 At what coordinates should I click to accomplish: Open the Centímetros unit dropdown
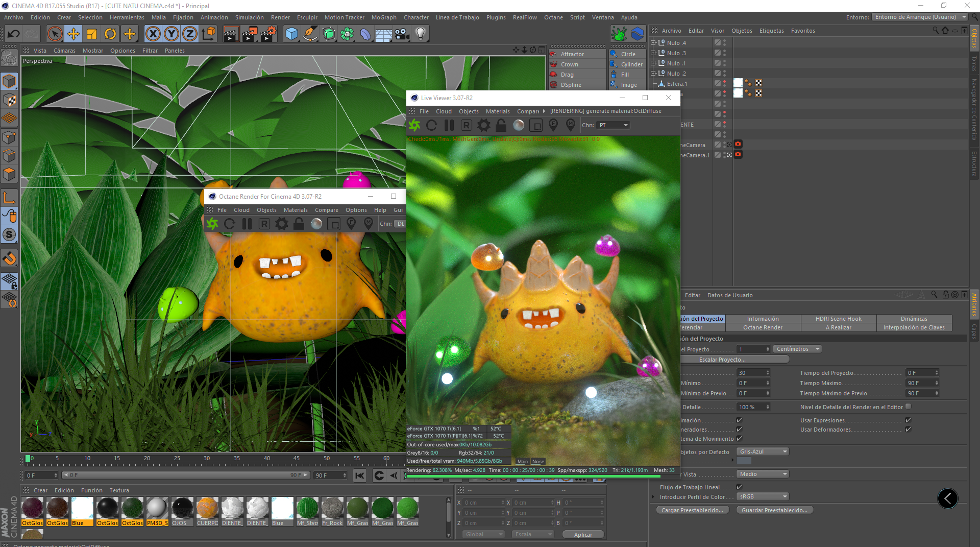coord(797,349)
